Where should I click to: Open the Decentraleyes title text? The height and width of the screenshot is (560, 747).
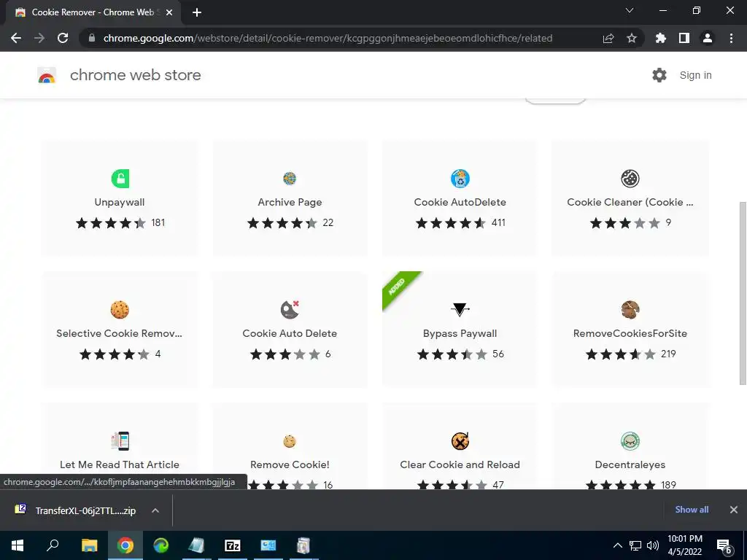630,464
